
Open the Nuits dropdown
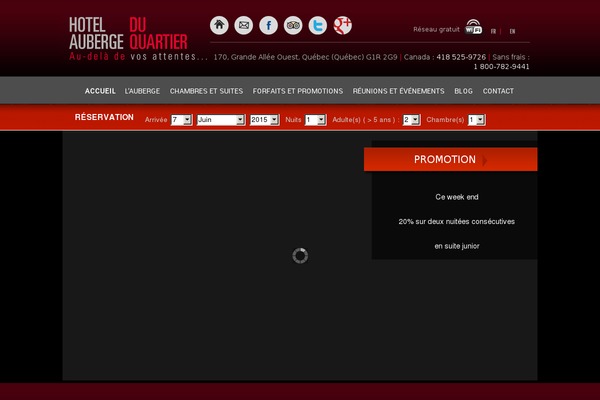tap(315, 120)
